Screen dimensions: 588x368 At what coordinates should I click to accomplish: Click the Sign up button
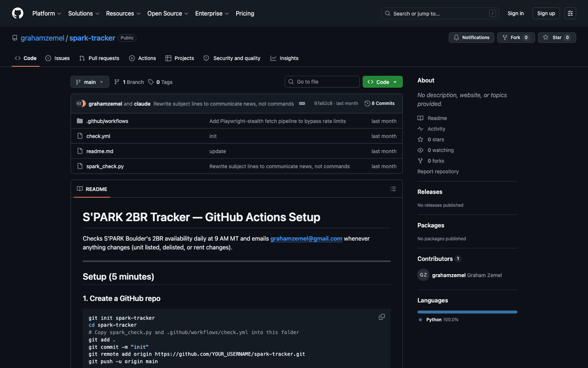point(546,13)
